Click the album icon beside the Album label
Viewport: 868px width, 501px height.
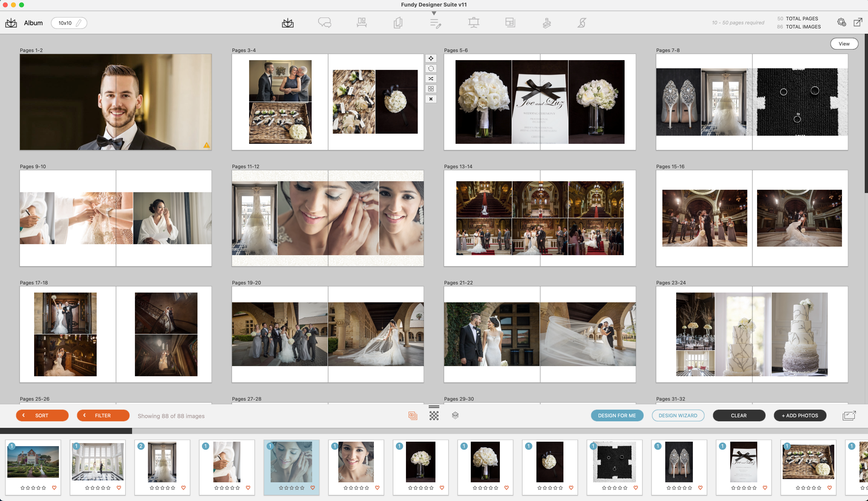pos(11,23)
